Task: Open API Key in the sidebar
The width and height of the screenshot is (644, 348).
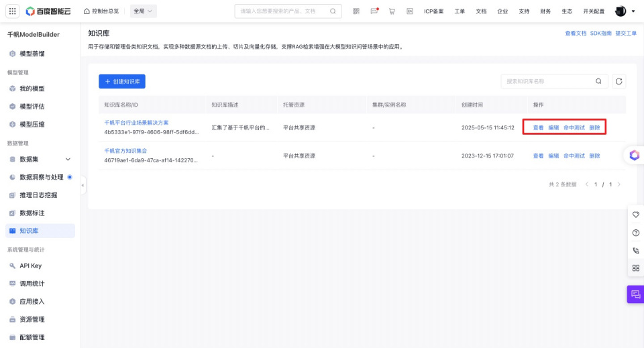Action: pyautogui.click(x=30, y=266)
